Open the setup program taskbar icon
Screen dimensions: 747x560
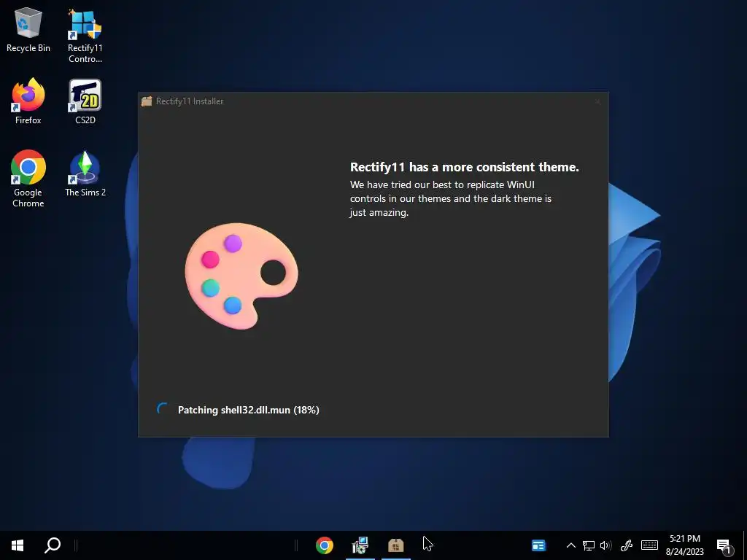coord(360,545)
